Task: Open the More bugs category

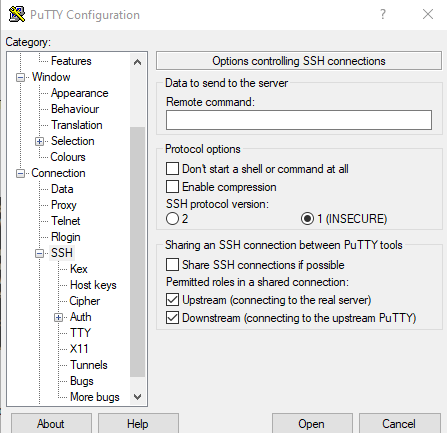Action: pyautogui.click(x=95, y=397)
